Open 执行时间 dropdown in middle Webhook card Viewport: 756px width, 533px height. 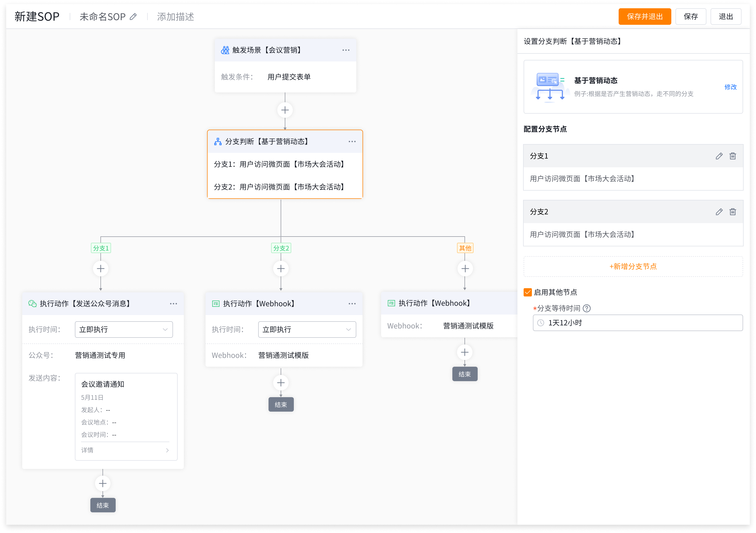[x=307, y=330]
